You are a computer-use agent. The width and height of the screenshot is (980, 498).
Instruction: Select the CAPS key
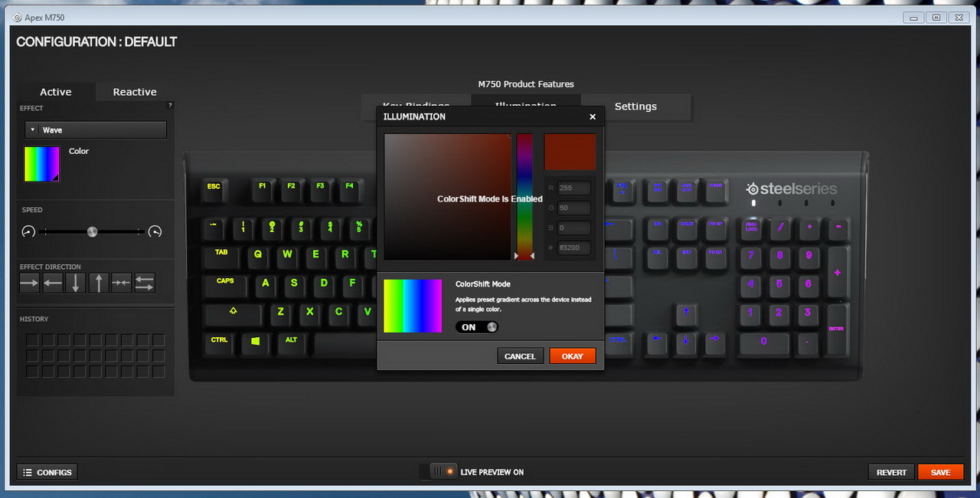[x=226, y=284]
